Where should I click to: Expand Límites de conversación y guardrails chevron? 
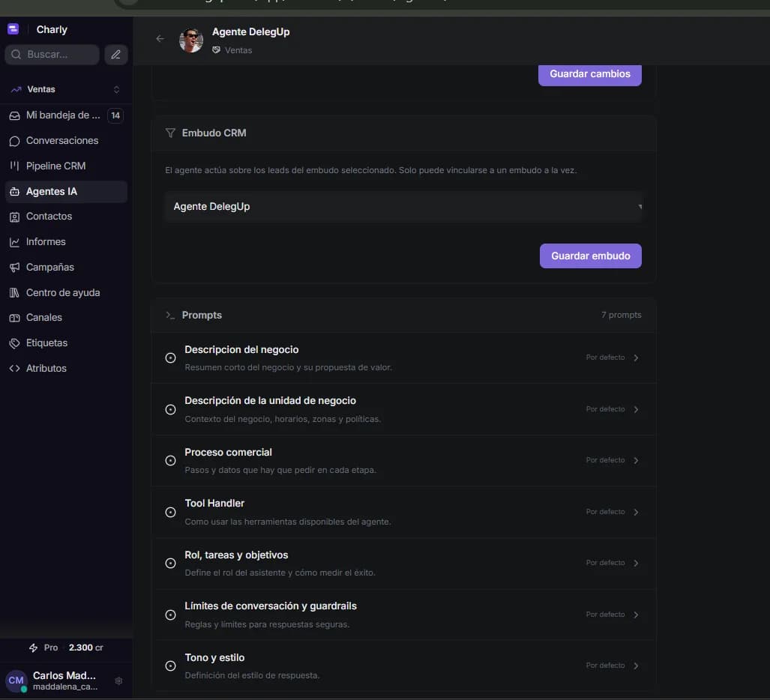[x=636, y=615]
